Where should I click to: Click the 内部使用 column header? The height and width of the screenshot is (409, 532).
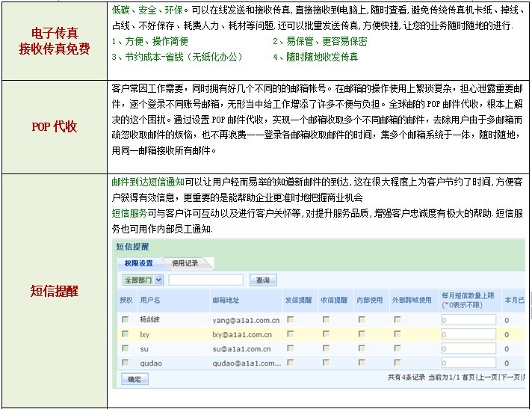[370, 300]
